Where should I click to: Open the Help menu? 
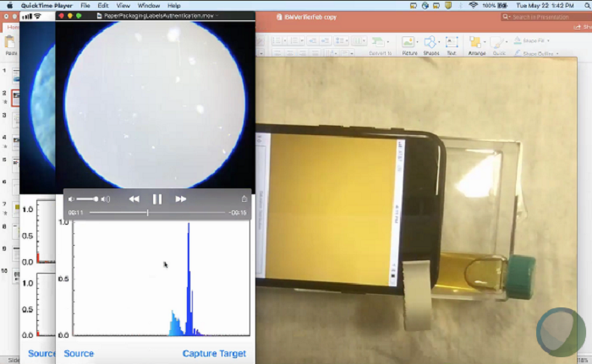(x=174, y=6)
